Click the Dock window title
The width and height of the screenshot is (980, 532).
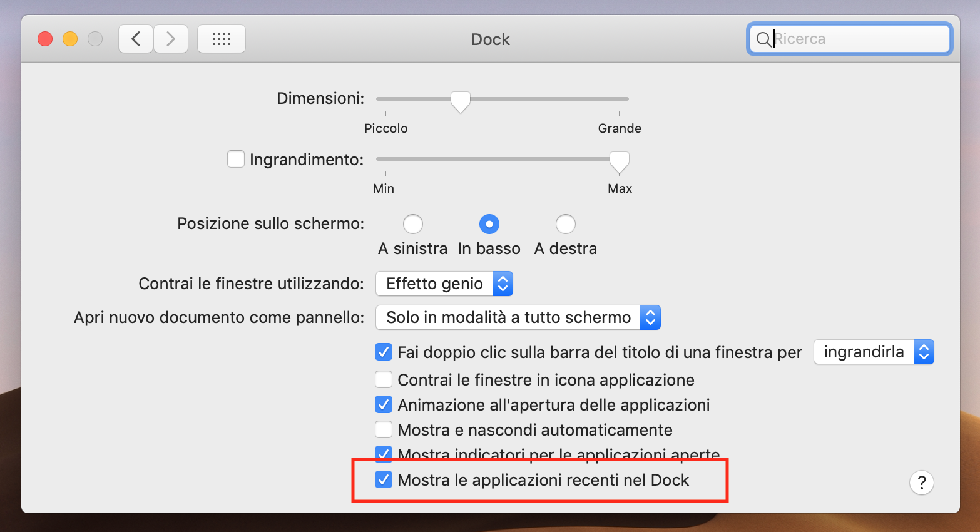tap(491, 39)
